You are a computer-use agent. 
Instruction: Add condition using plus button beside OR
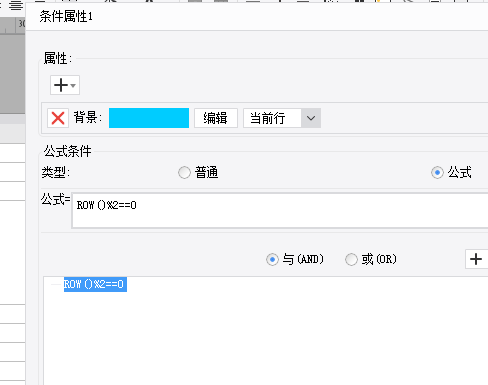pyautogui.click(x=476, y=259)
